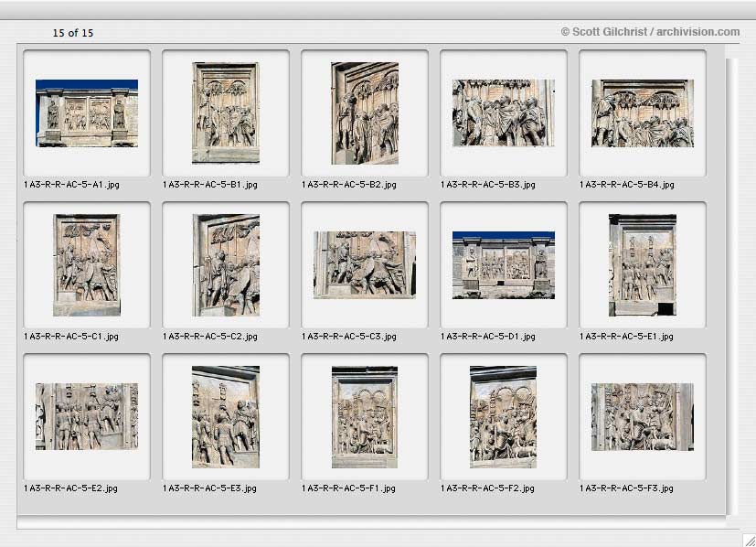Select thumbnail 1A3-R-R-AC-5-E1.jpg
The height and width of the screenshot is (547, 756).
point(643,265)
